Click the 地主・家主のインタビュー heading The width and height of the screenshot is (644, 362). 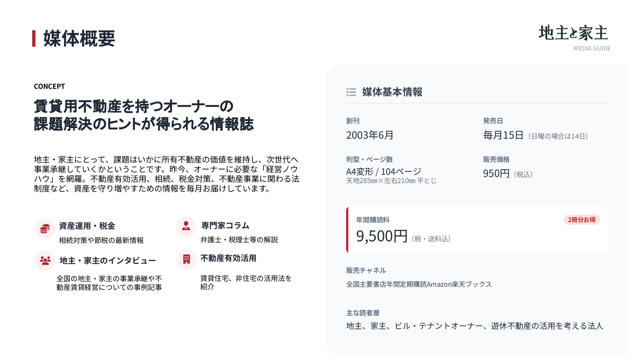click(x=108, y=260)
